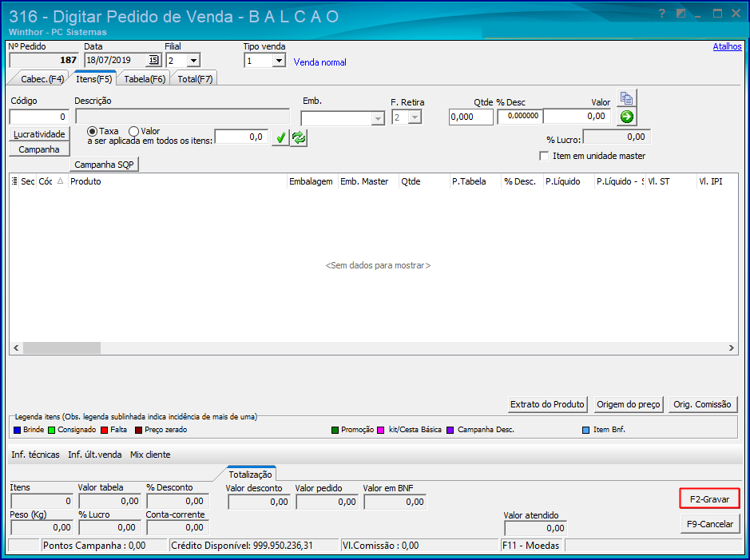
Task: Click the Embalagem column header
Action: coord(311,181)
